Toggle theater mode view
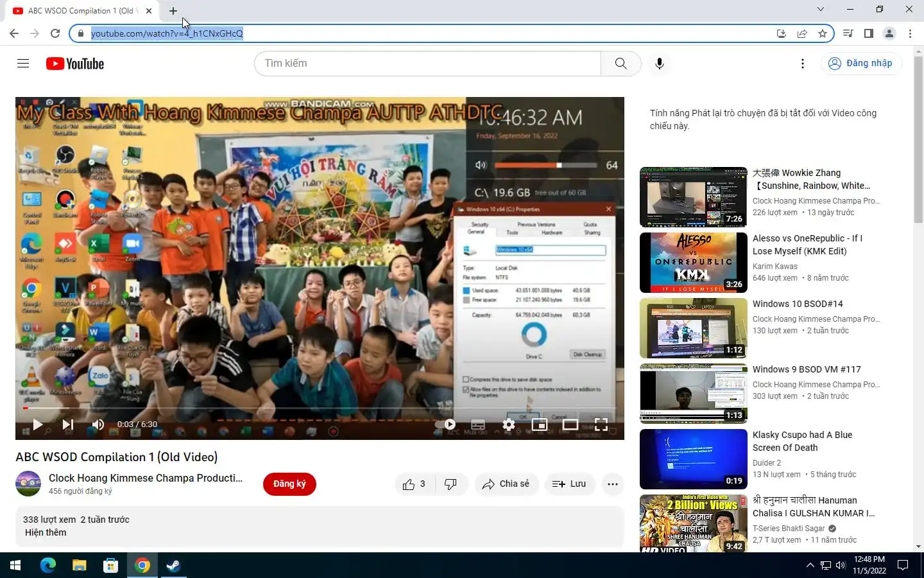 570,425
